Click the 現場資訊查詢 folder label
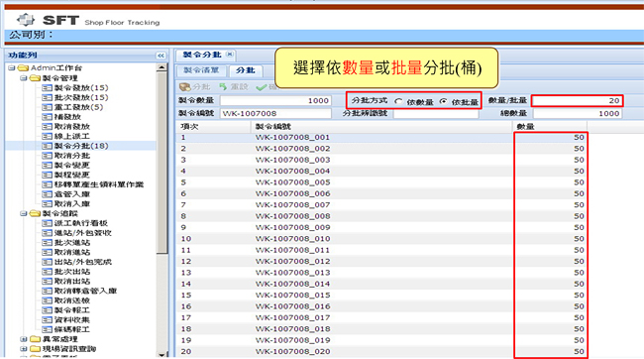 click(x=69, y=349)
